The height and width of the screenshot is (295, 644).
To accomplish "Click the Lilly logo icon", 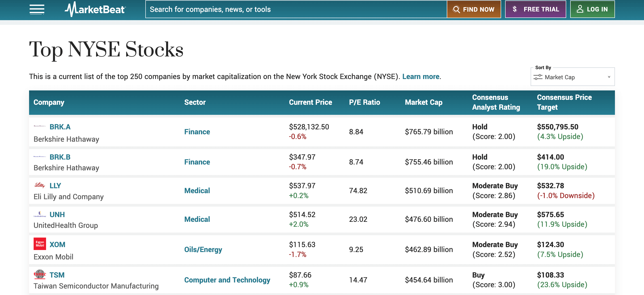I will pyautogui.click(x=40, y=185).
